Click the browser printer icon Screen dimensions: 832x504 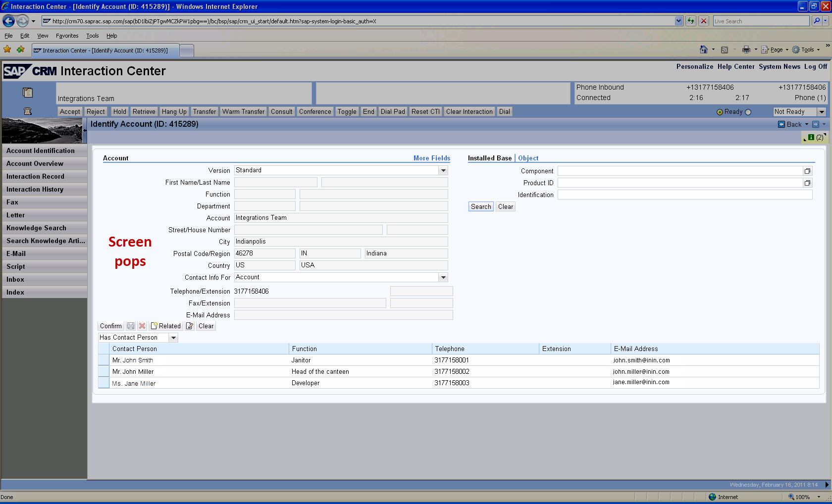coord(746,50)
